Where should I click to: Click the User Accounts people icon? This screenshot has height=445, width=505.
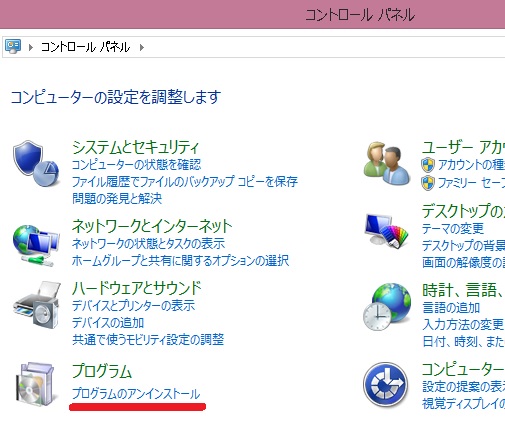tap(387, 163)
